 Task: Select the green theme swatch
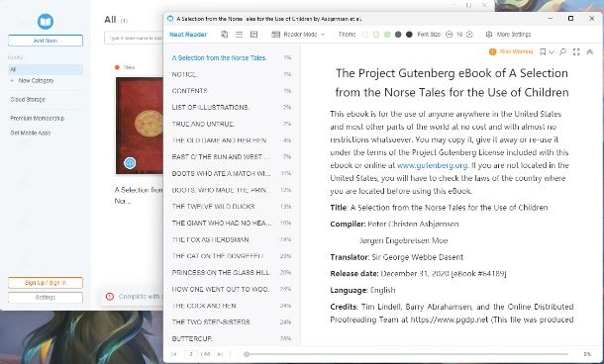387,35
